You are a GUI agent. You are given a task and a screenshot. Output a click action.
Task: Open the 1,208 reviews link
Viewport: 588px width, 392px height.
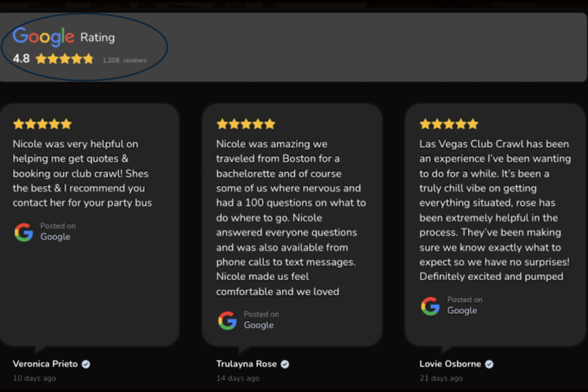tap(125, 60)
